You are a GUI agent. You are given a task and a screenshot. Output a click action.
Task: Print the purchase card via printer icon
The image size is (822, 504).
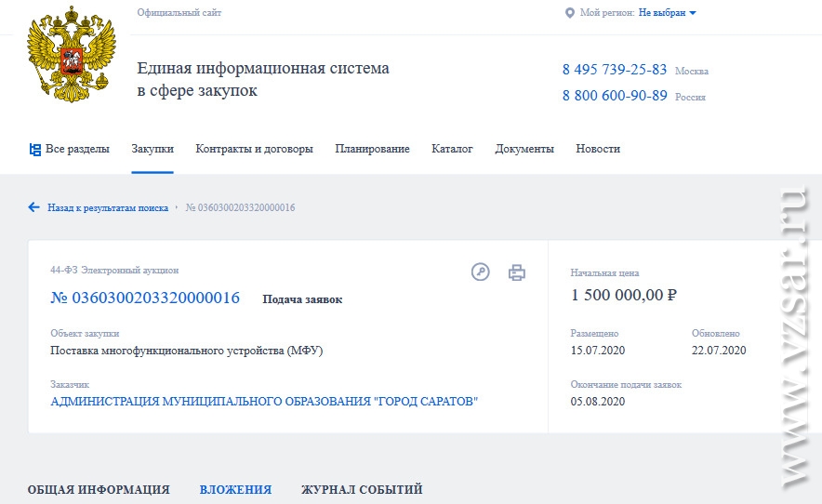pos(517,272)
